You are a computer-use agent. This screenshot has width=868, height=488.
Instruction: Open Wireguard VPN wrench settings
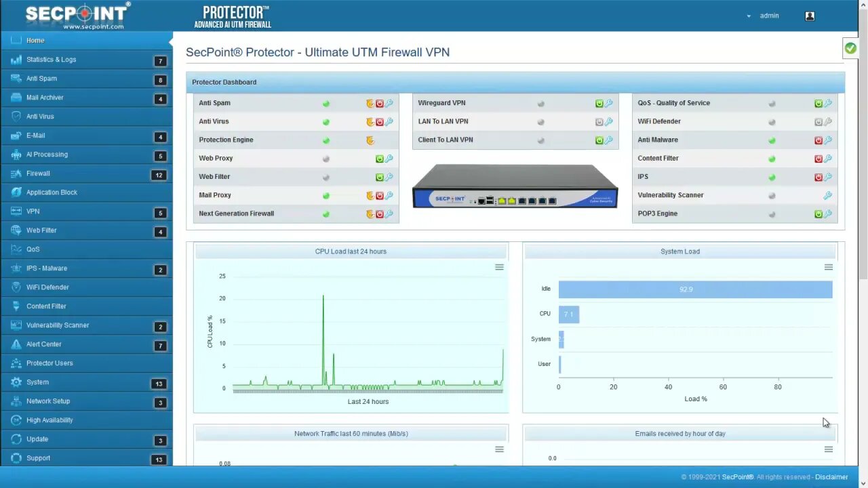click(608, 104)
